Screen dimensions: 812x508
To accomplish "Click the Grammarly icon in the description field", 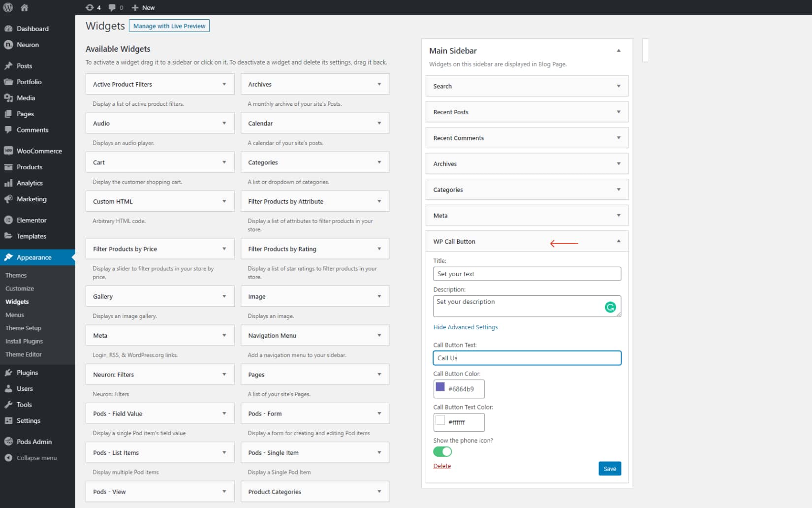I will coord(610,307).
